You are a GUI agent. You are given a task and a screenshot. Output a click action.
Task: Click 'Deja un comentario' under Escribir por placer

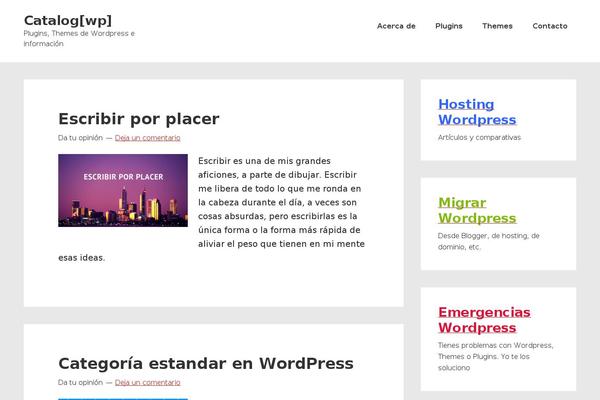point(147,138)
